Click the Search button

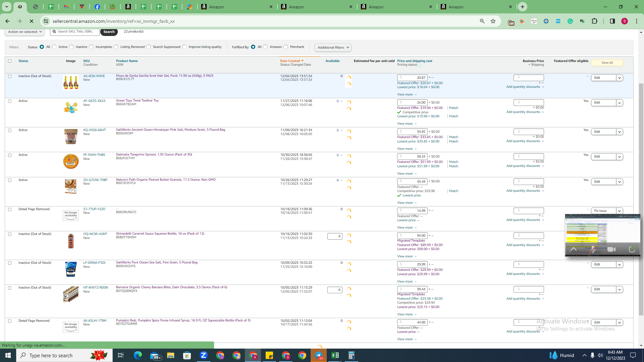click(x=109, y=32)
